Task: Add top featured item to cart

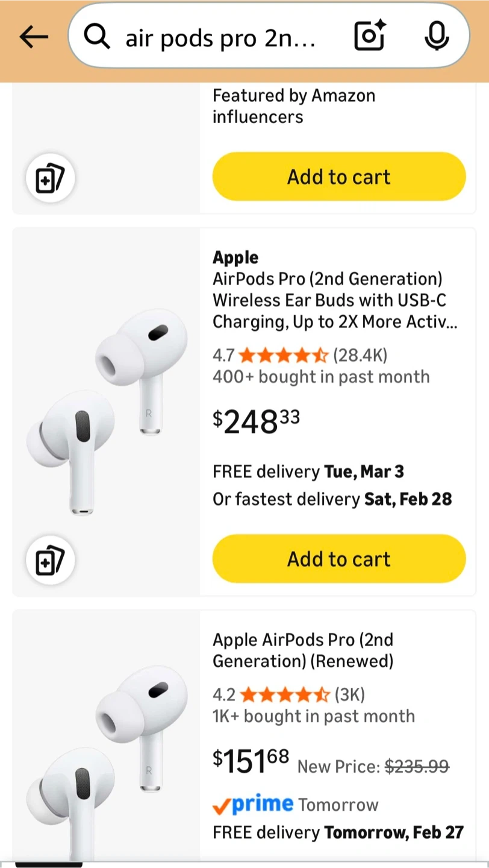Action: coord(339,177)
